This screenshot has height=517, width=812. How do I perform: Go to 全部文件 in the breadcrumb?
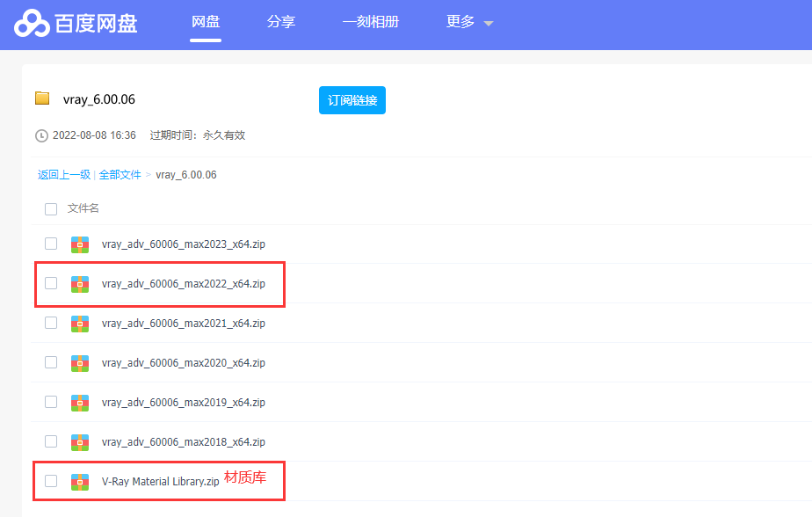tap(120, 175)
